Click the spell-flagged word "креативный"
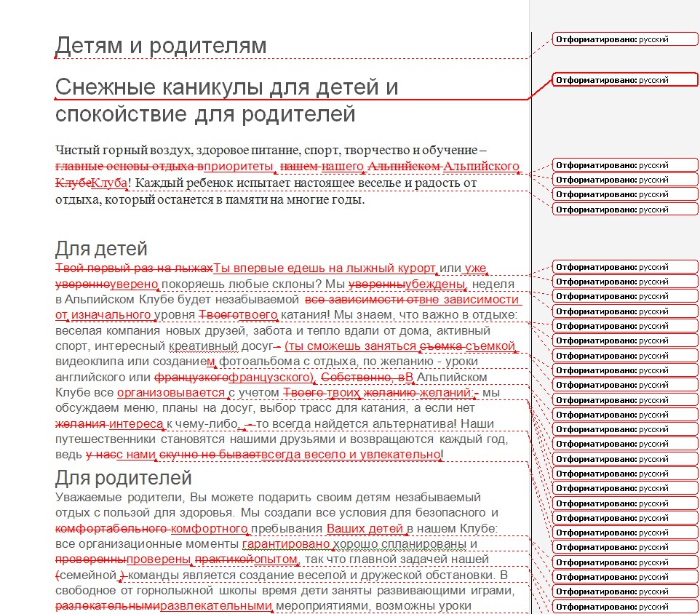 (203, 346)
